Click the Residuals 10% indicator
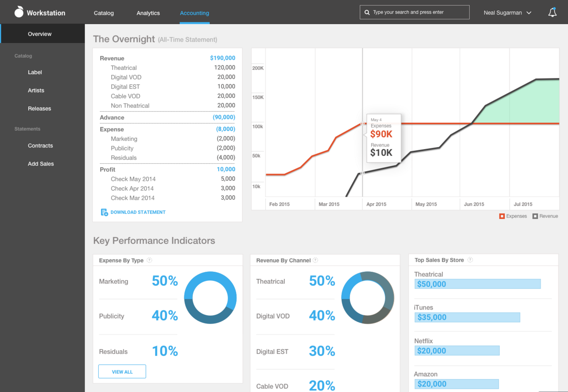 point(138,351)
